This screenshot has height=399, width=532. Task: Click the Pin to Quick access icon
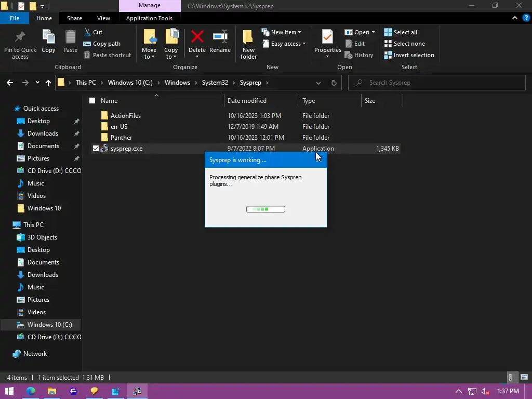click(x=20, y=37)
